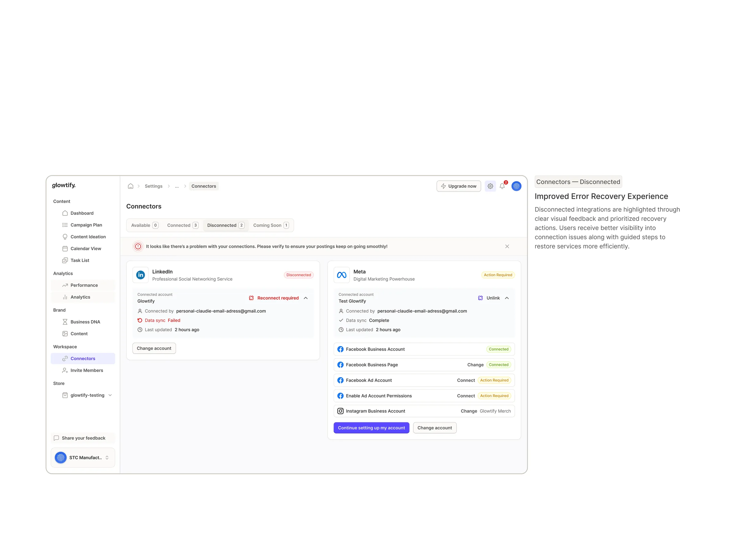Collapse the LinkedIn connected account details
Viewport: 736px width, 560px height.
pyautogui.click(x=306, y=298)
